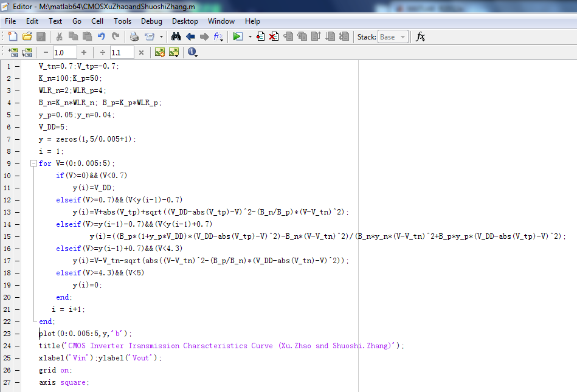Save CMOSXuZhaoandShuoshiZhang.m with the Save icon

coord(41,36)
